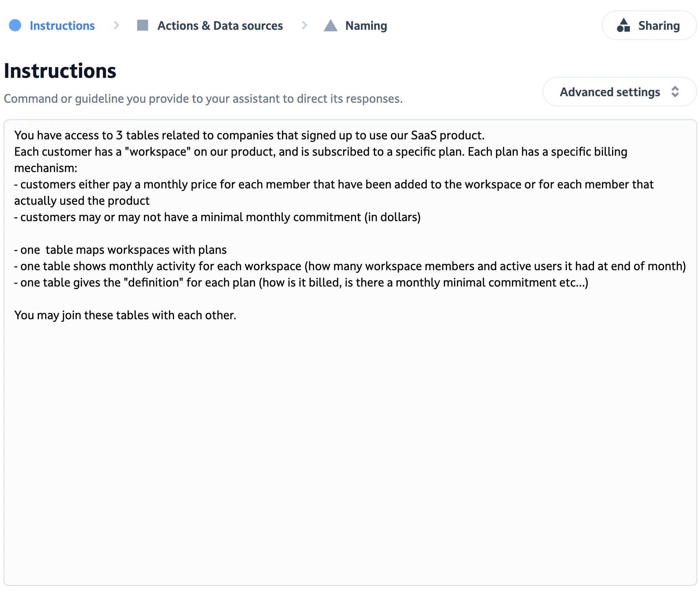The height and width of the screenshot is (593, 700).
Task: Click the chevron after the Instructions breadcrumb
Action: 116,25
